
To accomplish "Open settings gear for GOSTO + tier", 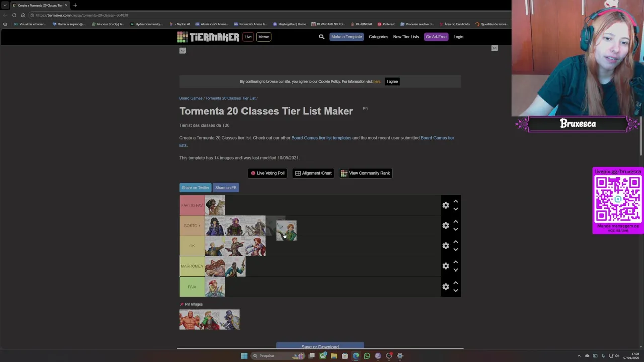I will (445, 225).
